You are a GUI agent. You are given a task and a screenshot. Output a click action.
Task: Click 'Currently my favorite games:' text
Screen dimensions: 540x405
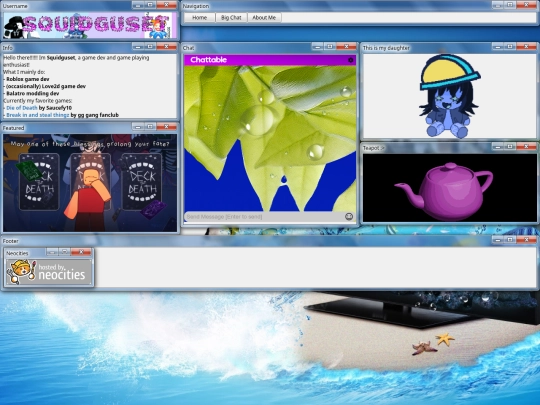pos(38,101)
